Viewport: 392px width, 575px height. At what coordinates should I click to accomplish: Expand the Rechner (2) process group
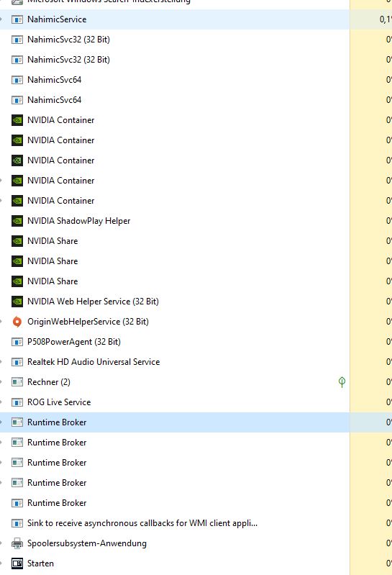click(x=1, y=382)
